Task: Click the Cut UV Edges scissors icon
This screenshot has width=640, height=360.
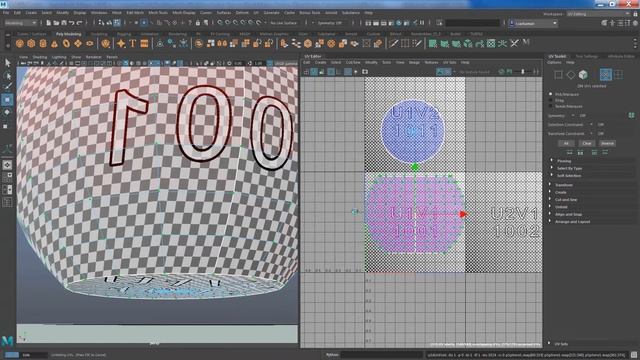Action: (514, 43)
